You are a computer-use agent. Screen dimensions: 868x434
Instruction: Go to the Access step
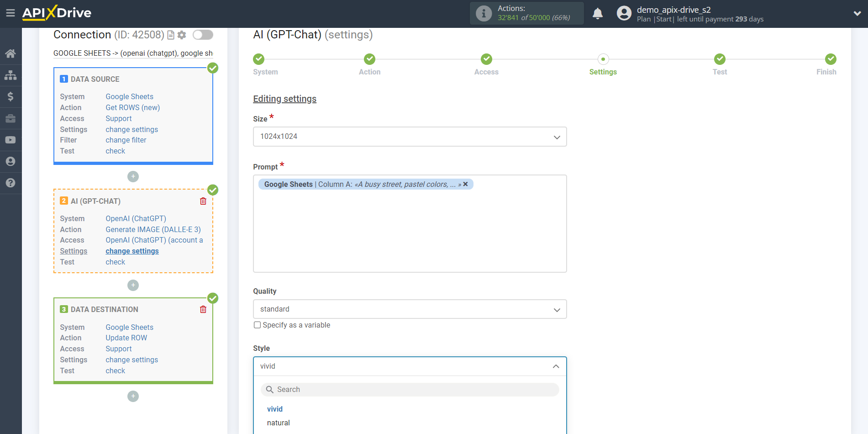(486, 59)
